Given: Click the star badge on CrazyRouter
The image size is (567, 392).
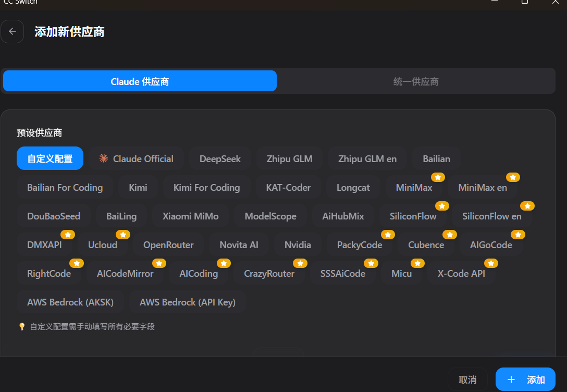Looking at the screenshot, I should click(x=300, y=263).
